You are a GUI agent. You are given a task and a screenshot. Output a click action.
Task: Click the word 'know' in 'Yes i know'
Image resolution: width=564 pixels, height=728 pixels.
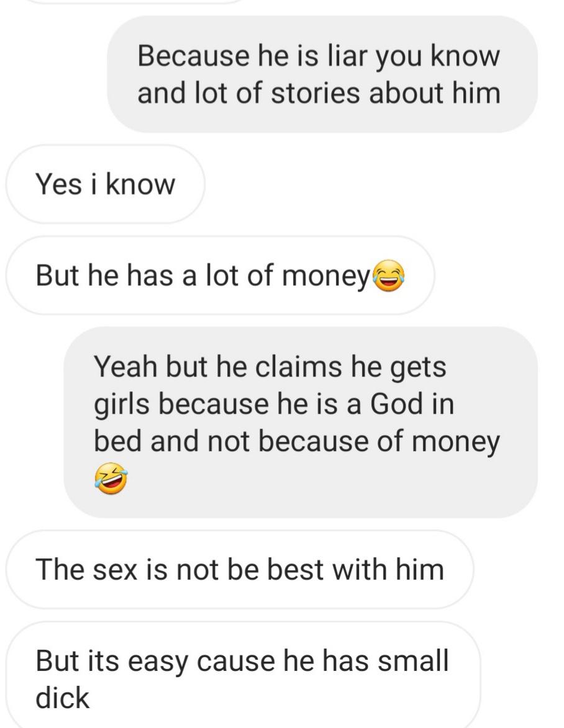140,184
